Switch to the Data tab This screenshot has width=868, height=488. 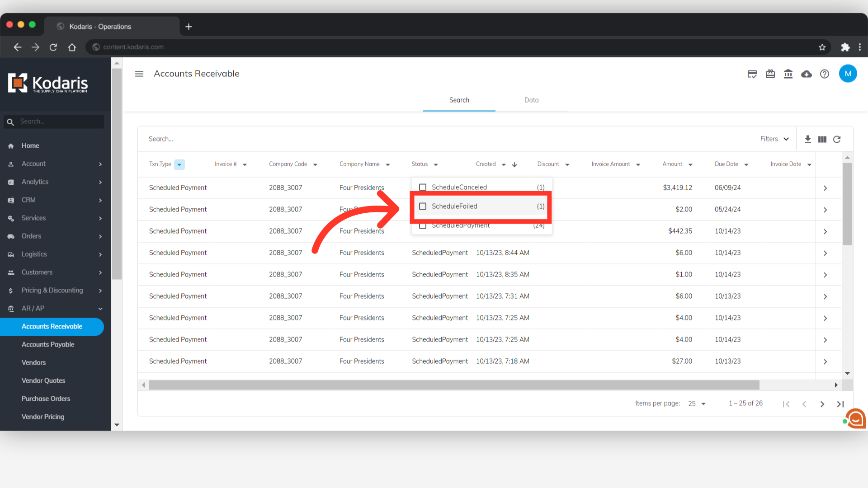(531, 100)
